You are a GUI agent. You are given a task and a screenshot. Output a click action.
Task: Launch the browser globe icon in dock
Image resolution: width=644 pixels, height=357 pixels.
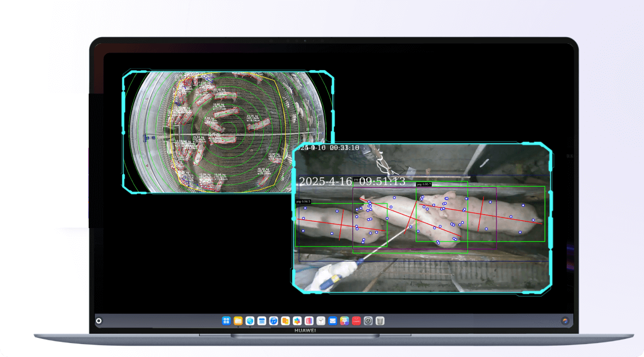(x=250, y=321)
